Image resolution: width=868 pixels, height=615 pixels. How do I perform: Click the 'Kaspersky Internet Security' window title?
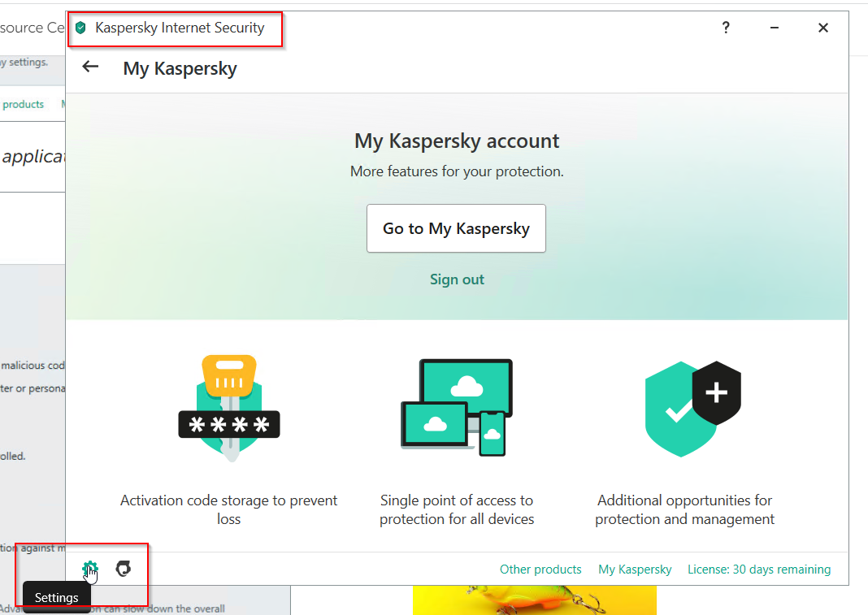(180, 28)
